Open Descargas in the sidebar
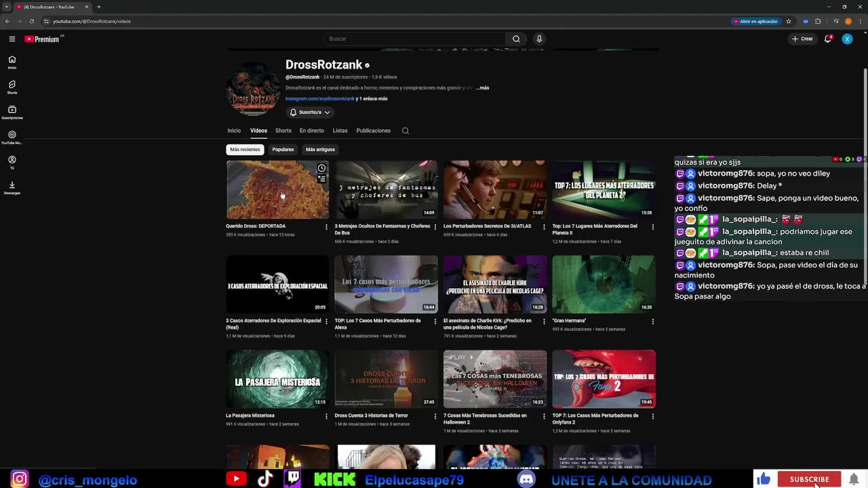The width and height of the screenshot is (868, 488). [12, 188]
